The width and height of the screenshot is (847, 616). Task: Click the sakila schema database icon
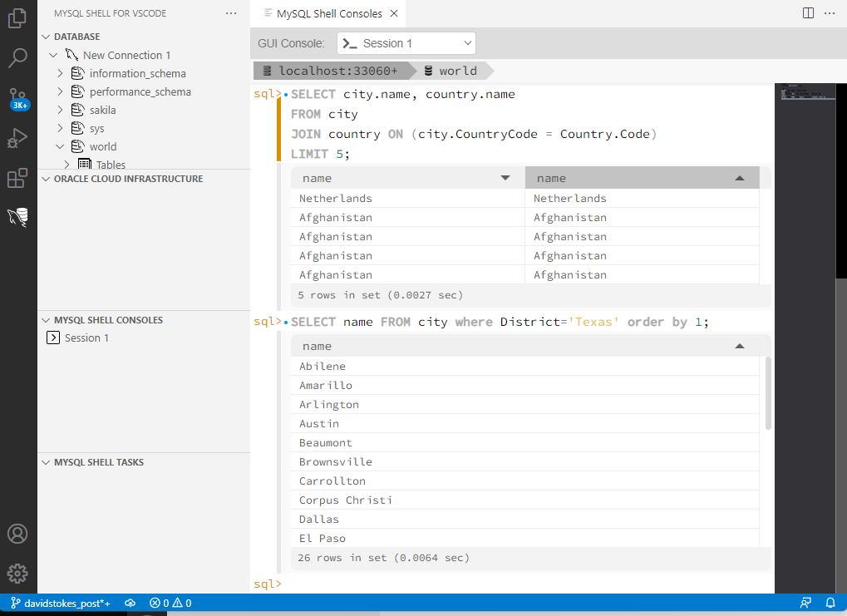pos(78,110)
